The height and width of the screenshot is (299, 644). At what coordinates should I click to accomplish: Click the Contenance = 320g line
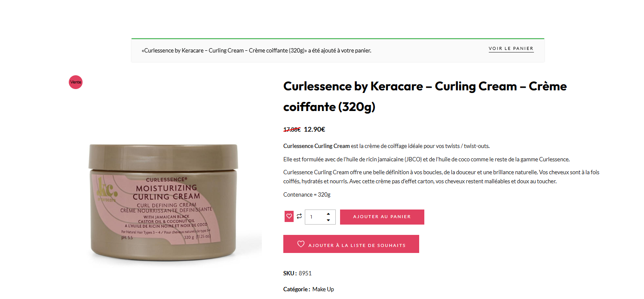click(x=307, y=194)
